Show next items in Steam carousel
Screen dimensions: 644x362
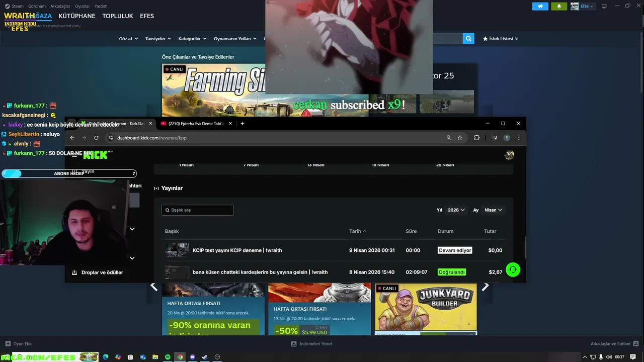485,287
